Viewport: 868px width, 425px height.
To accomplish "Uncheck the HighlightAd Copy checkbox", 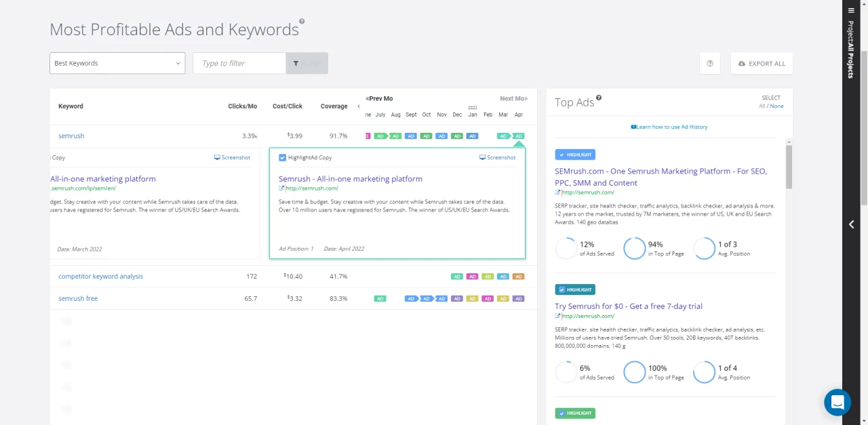I will tap(283, 157).
